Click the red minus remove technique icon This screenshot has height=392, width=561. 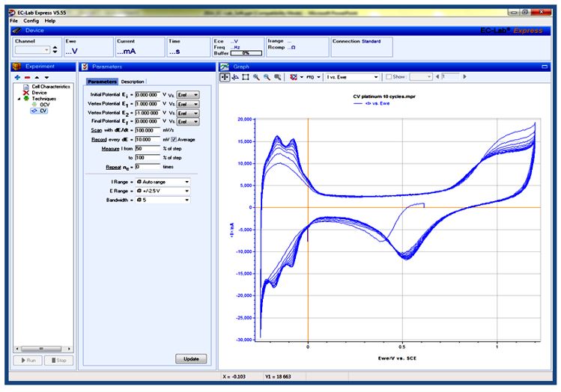click(26, 77)
